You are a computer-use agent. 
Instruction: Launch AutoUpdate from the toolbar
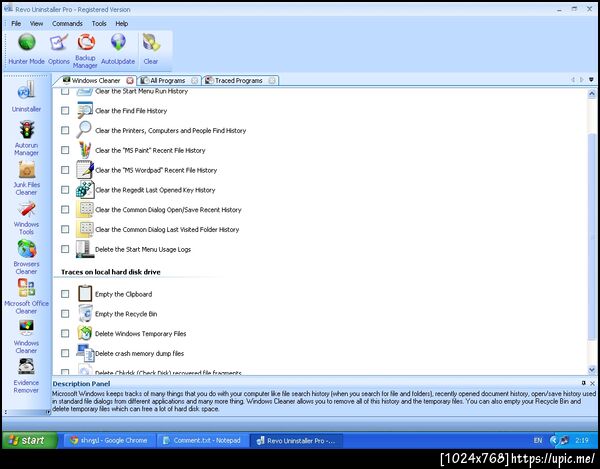pyautogui.click(x=118, y=49)
